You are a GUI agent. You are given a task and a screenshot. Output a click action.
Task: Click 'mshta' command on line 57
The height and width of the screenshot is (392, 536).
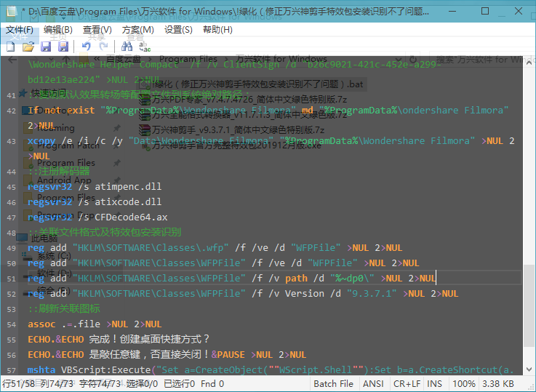(41, 370)
